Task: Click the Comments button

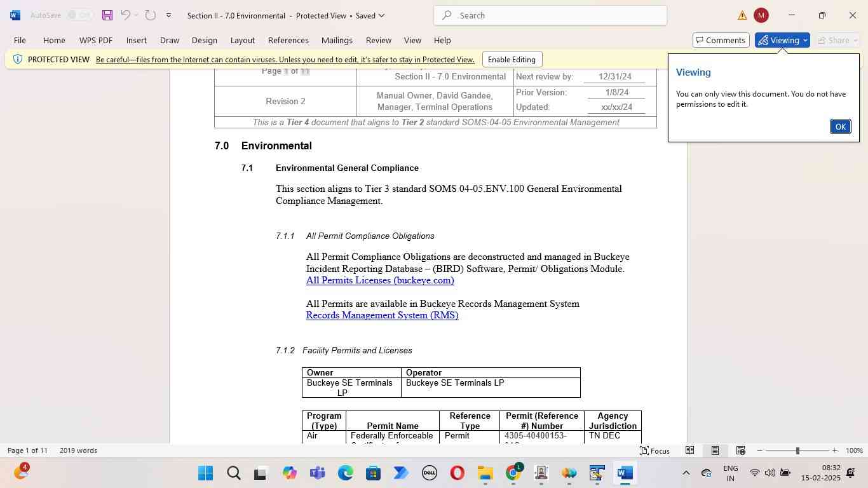Action: [x=721, y=40]
